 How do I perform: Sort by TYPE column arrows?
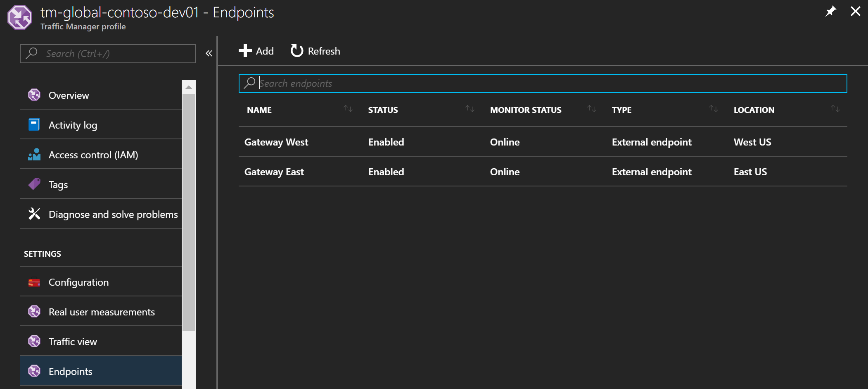(714, 109)
